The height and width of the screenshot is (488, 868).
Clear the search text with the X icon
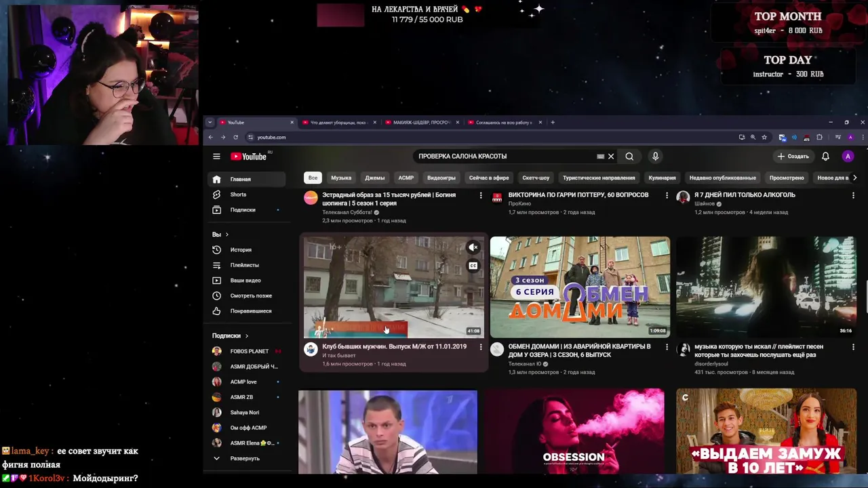611,157
